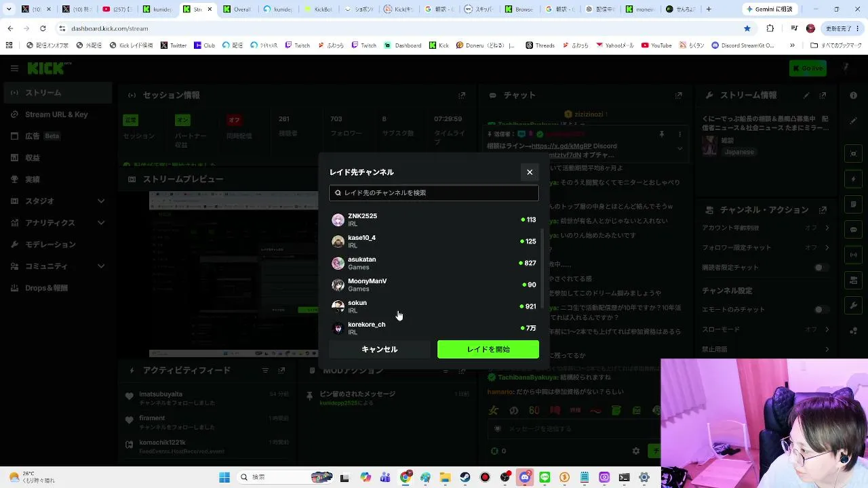The width and height of the screenshot is (868, 488).
Task: Filter the アクティビティフィード list
Action: [265, 371]
